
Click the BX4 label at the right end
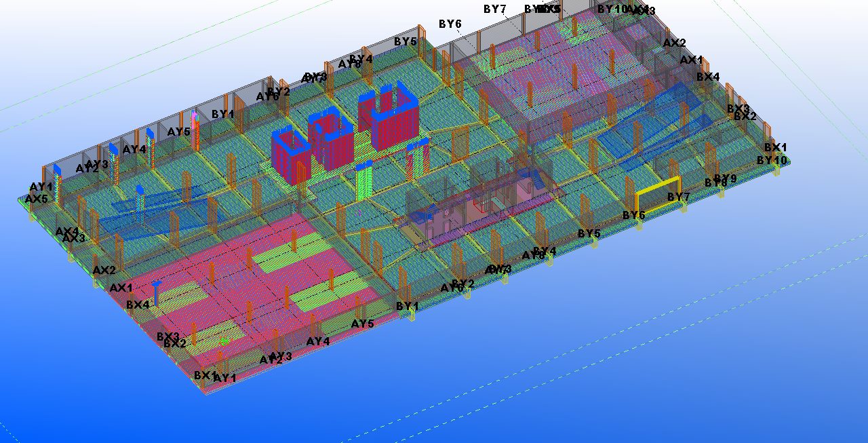pos(708,77)
